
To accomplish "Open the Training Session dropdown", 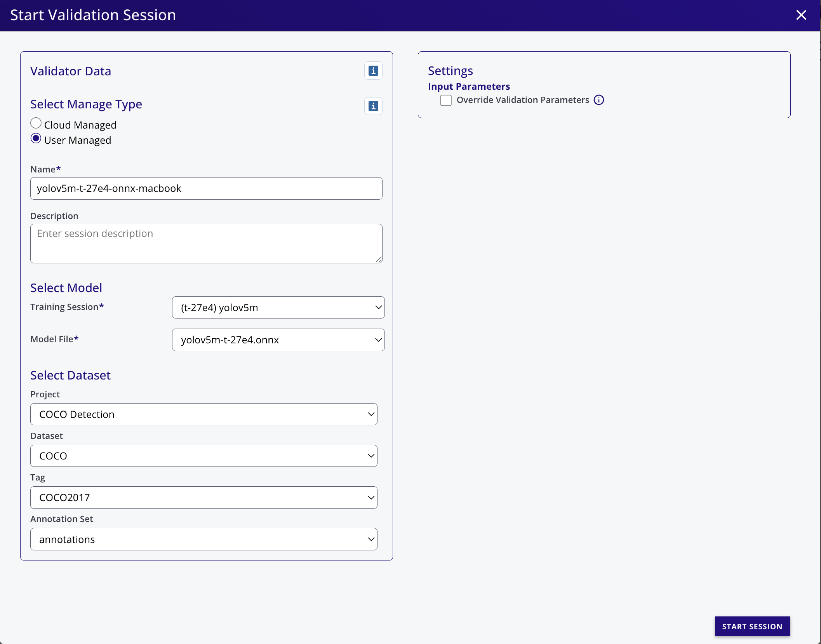I will click(x=278, y=308).
